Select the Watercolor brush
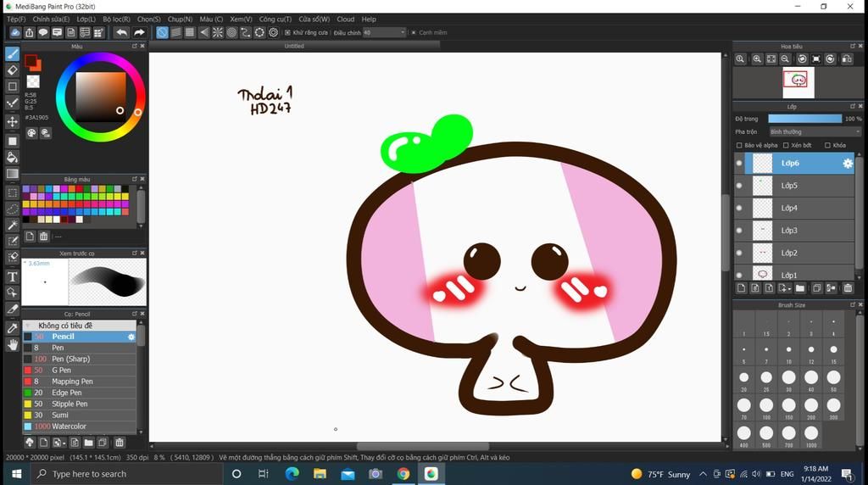Image resolution: width=868 pixels, height=485 pixels. [x=79, y=426]
